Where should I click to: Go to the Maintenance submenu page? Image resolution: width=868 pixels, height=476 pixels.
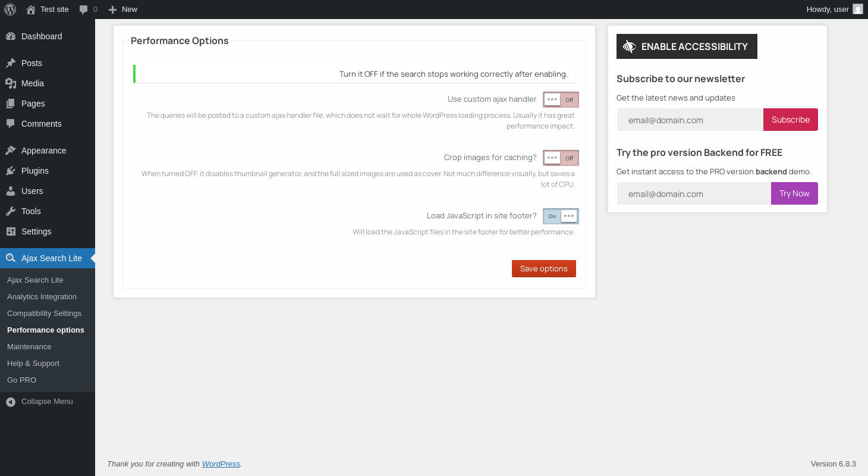[29, 347]
